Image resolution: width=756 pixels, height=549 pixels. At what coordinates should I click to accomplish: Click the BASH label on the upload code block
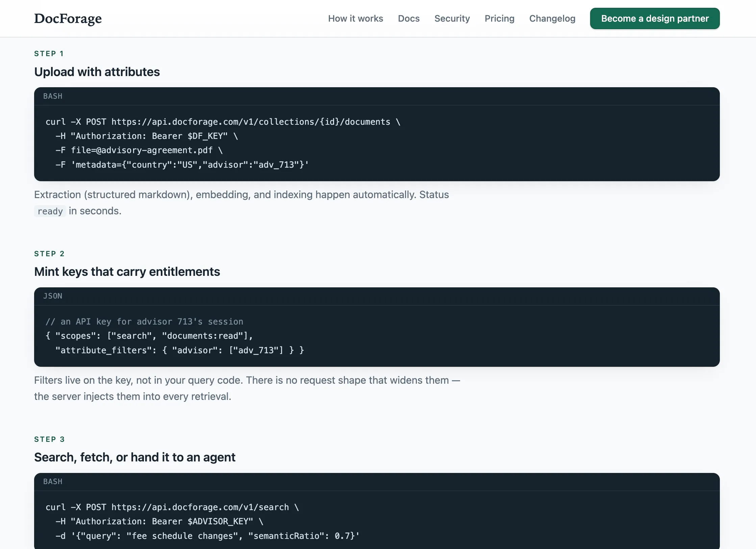(53, 96)
